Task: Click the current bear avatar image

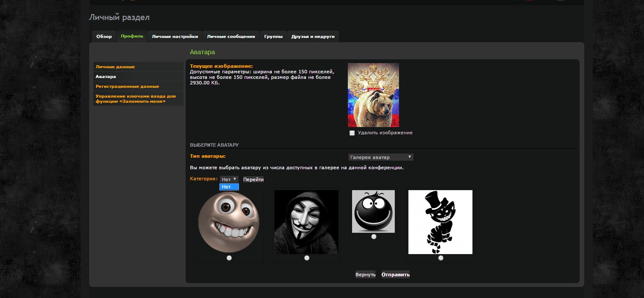Action: pyautogui.click(x=373, y=95)
